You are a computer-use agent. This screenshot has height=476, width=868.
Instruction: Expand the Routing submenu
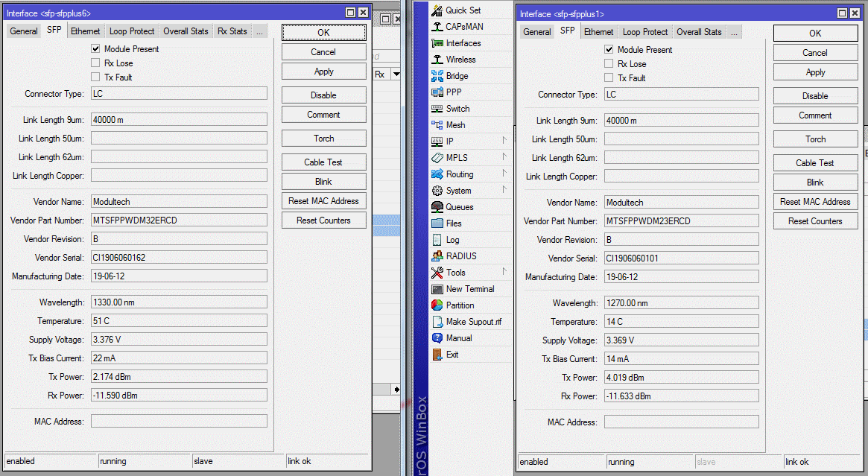504,174
